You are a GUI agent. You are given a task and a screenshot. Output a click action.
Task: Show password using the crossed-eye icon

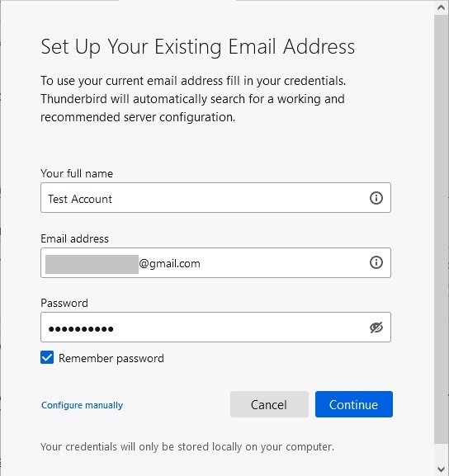376,328
